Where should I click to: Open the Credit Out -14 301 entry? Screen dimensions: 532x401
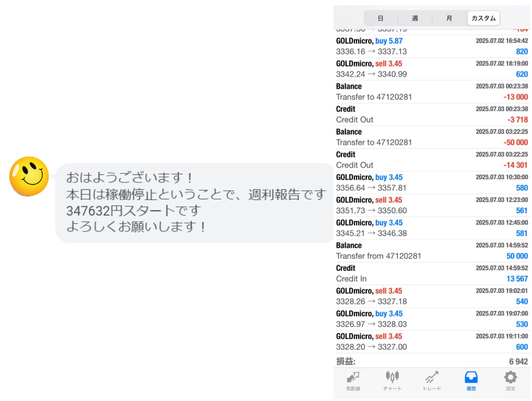click(432, 160)
